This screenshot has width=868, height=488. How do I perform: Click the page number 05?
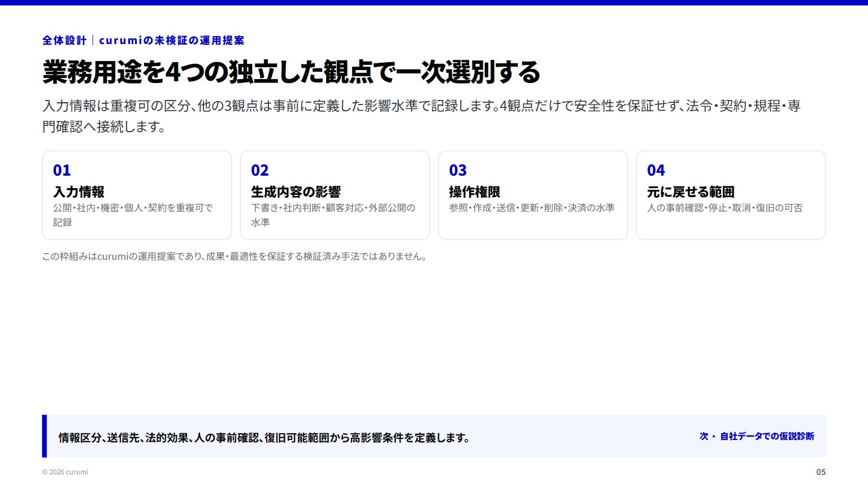(821, 472)
